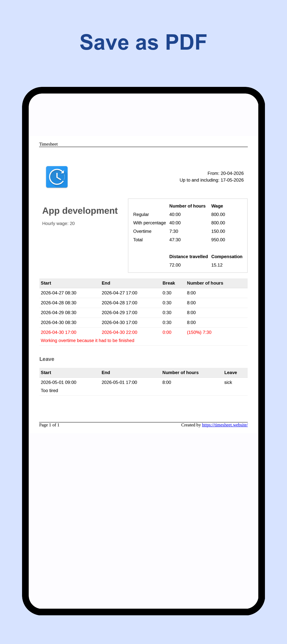
Task: Click the (150%) 7:30 overtime hours
Action: 199,332
